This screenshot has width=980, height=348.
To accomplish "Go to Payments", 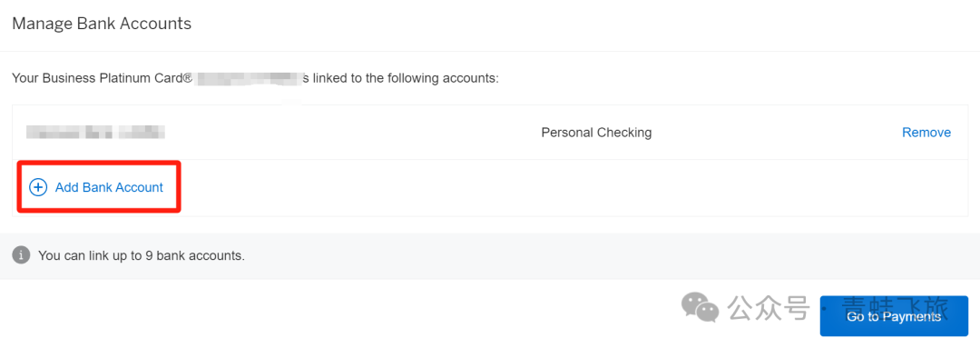I will (x=894, y=317).
